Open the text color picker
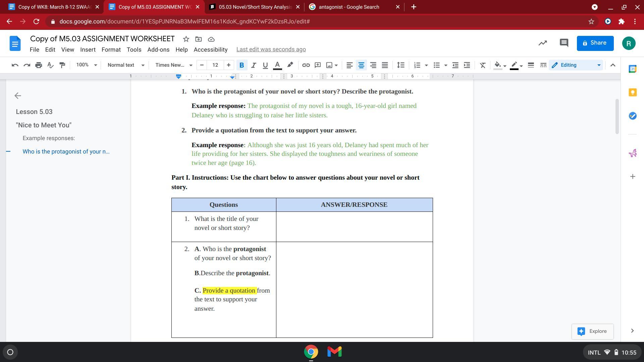 click(x=277, y=65)
